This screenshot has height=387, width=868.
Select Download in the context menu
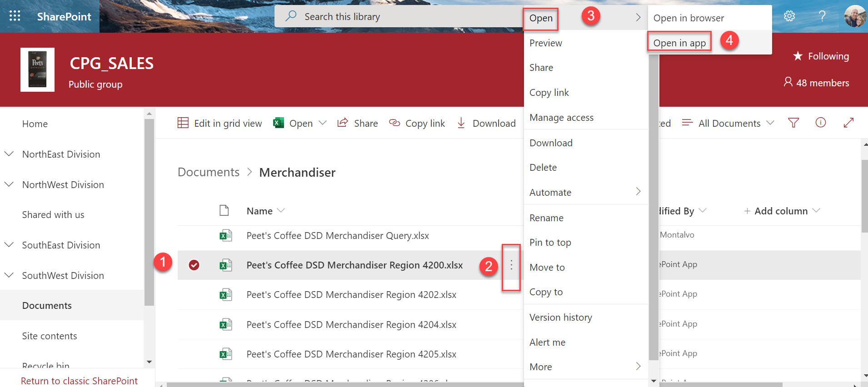click(586, 143)
